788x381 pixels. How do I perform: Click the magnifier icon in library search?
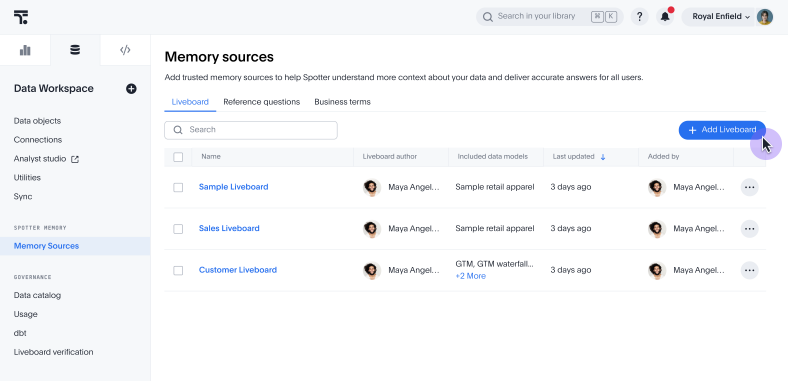point(487,17)
